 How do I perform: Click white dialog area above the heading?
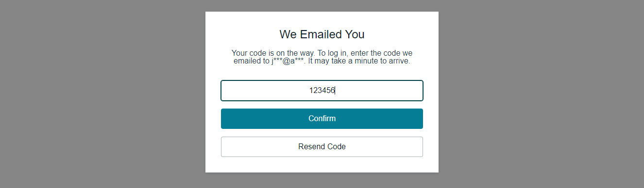tap(322, 19)
